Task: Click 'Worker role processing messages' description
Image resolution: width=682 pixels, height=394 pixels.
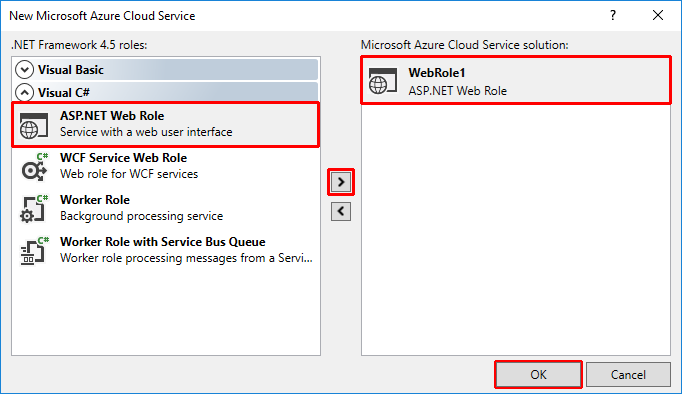Action: 186,258
